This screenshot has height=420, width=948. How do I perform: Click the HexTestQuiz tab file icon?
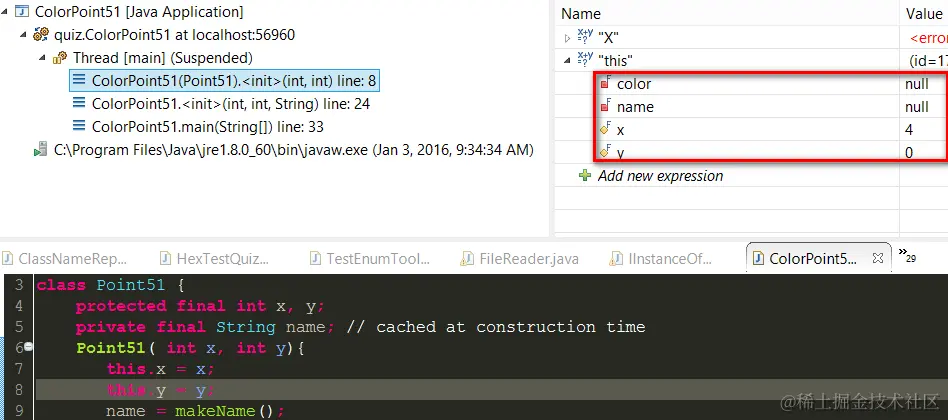(x=165, y=259)
